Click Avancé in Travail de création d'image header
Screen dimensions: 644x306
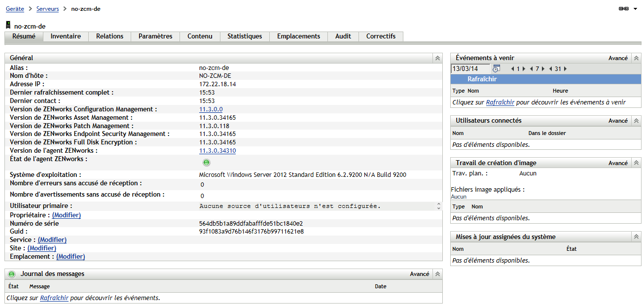tap(618, 163)
